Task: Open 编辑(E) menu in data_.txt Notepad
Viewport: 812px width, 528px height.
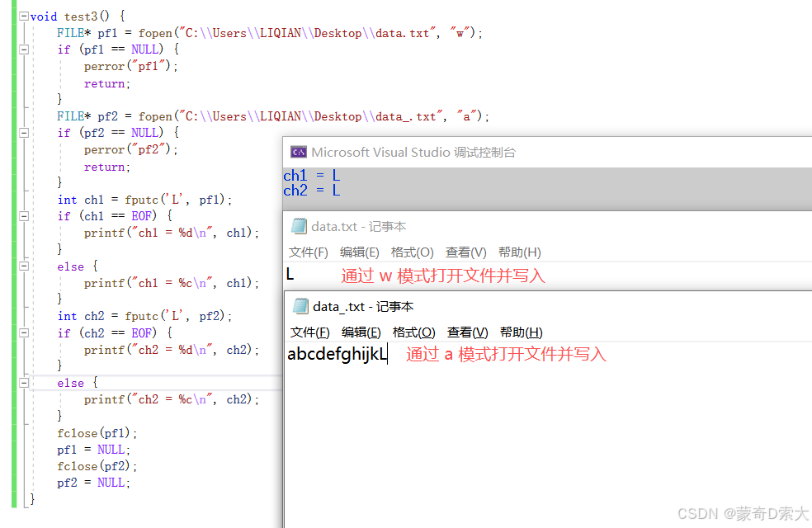Action: (361, 332)
